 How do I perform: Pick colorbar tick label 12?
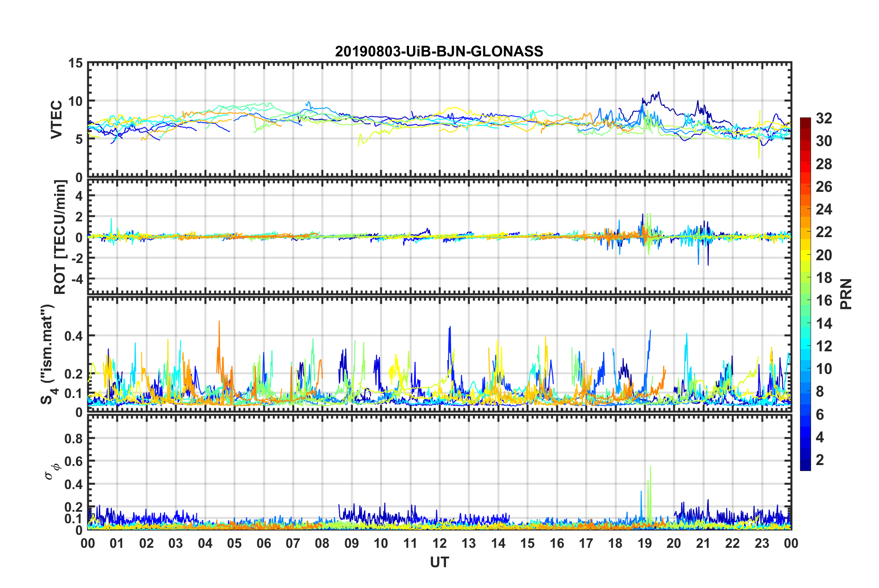[824, 346]
